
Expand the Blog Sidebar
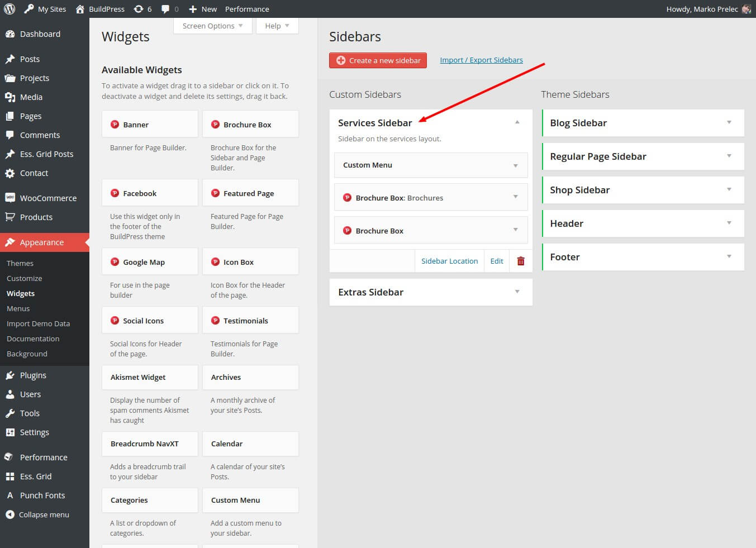coord(729,122)
